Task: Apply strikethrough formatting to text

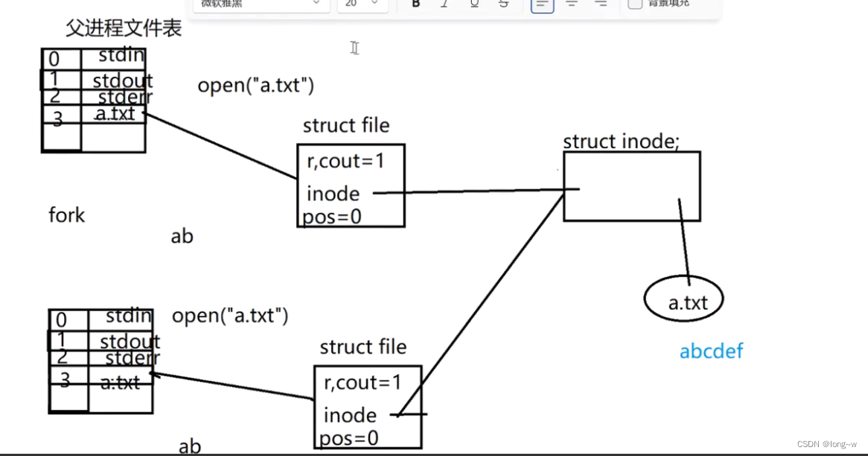Action: coord(504,4)
